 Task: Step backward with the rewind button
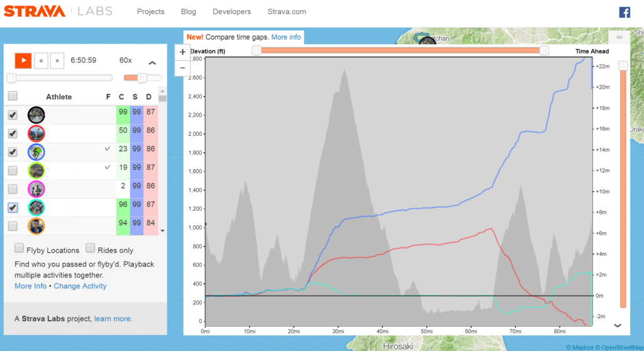(41, 60)
